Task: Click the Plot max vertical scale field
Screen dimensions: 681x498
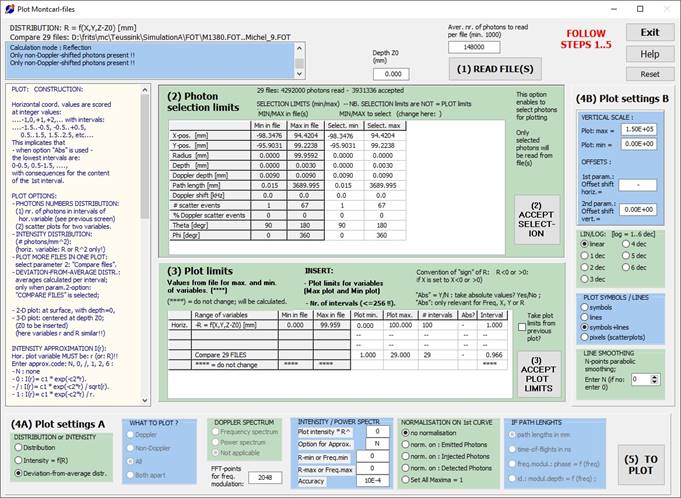Action: coord(638,129)
